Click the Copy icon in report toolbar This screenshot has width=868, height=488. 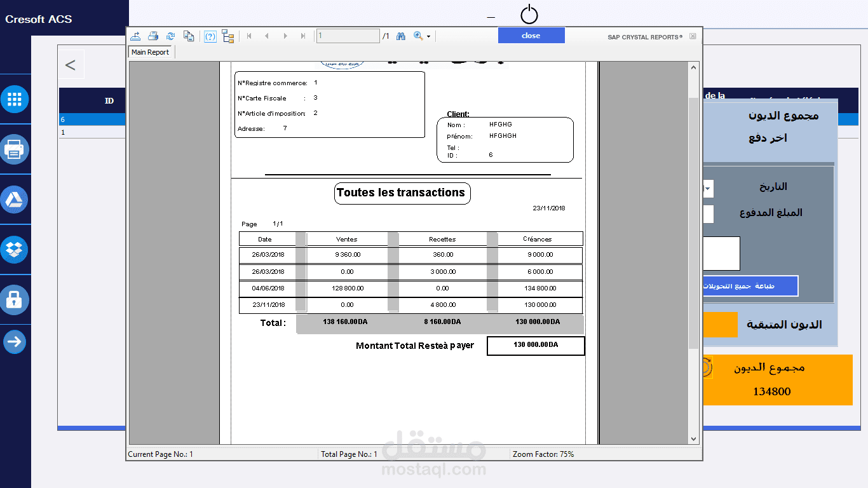[189, 36]
